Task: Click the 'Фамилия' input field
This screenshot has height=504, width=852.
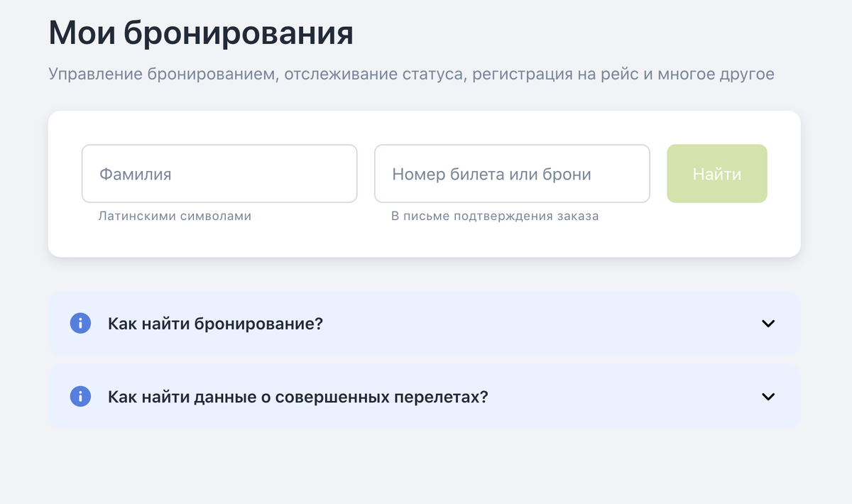Action: [219, 173]
